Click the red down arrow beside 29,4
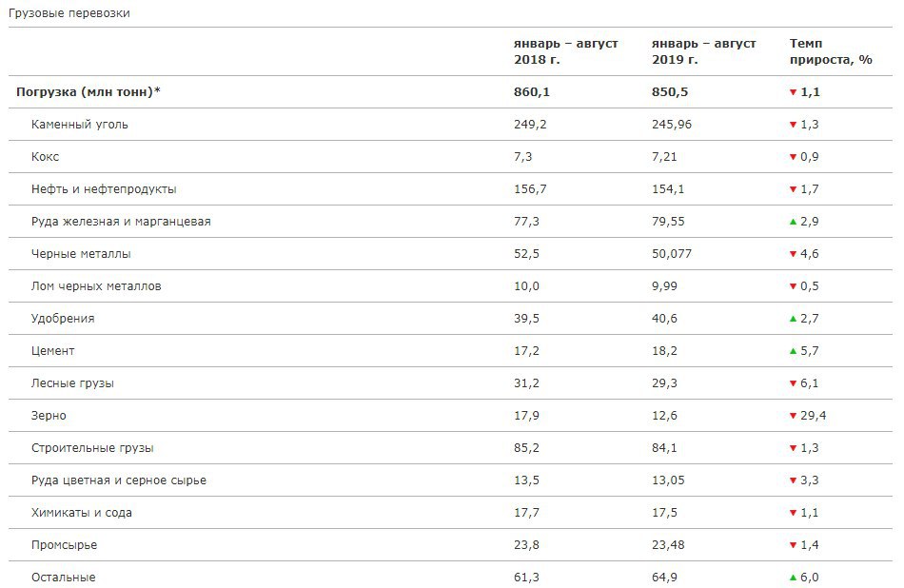 (x=793, y=416)
